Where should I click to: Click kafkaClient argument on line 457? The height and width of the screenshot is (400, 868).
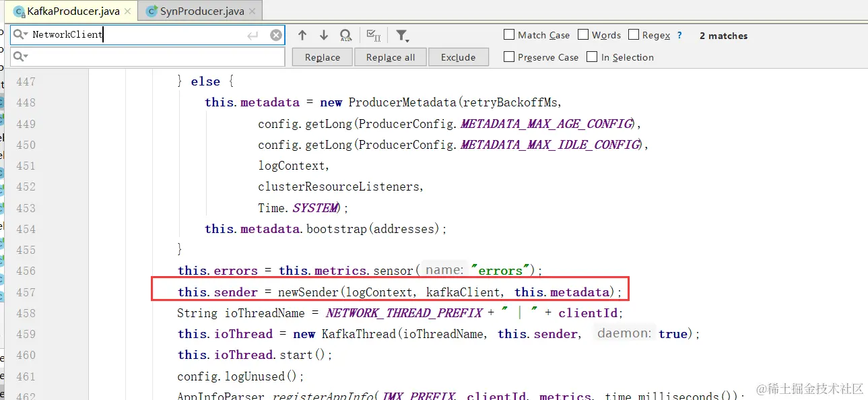[464, 292]
